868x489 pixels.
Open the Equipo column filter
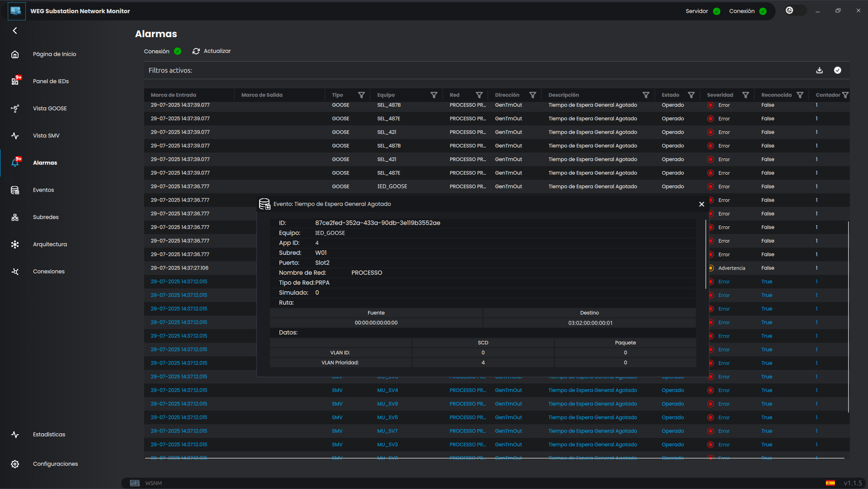[x=434, y=95]
